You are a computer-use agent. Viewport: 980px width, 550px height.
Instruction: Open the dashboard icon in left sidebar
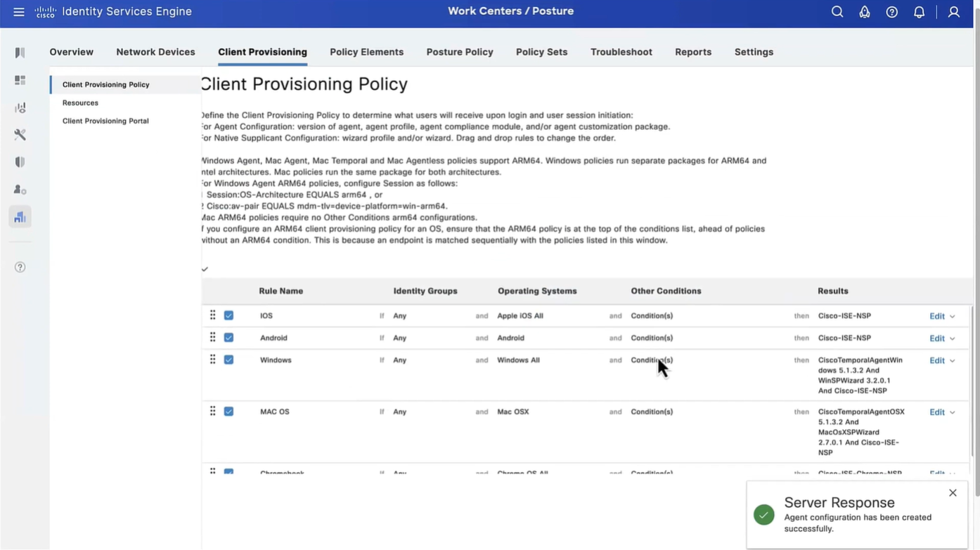pos(20,80)
